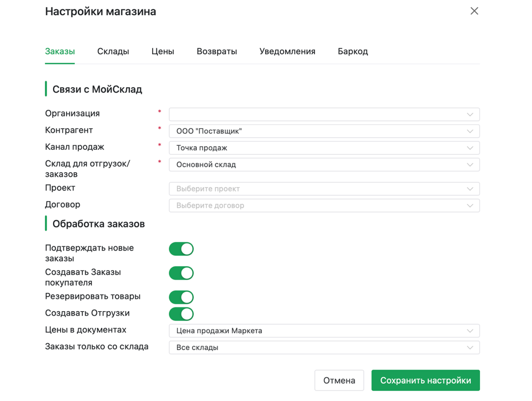Choose a project in Проект field

[324, 189]
